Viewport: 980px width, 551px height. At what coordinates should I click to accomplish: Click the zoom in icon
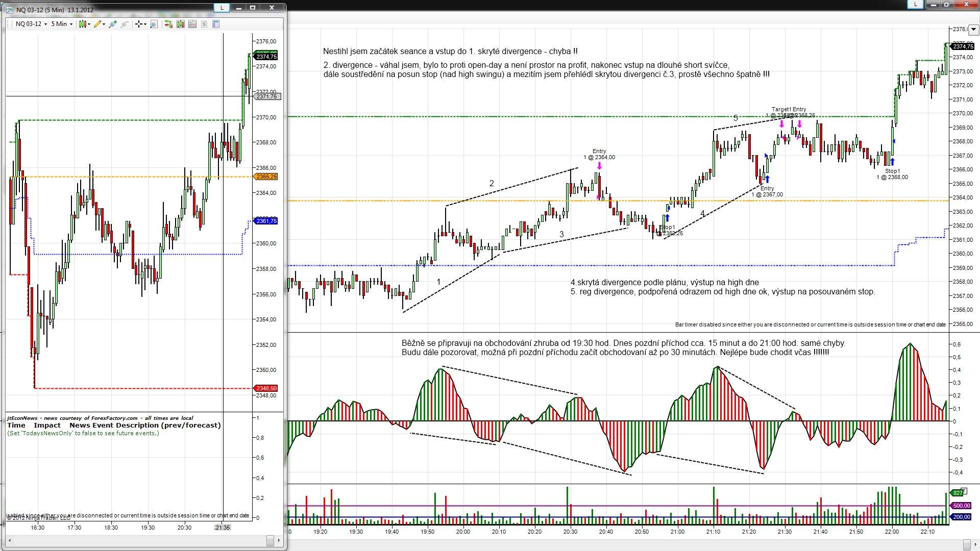(x=113, y=24)
